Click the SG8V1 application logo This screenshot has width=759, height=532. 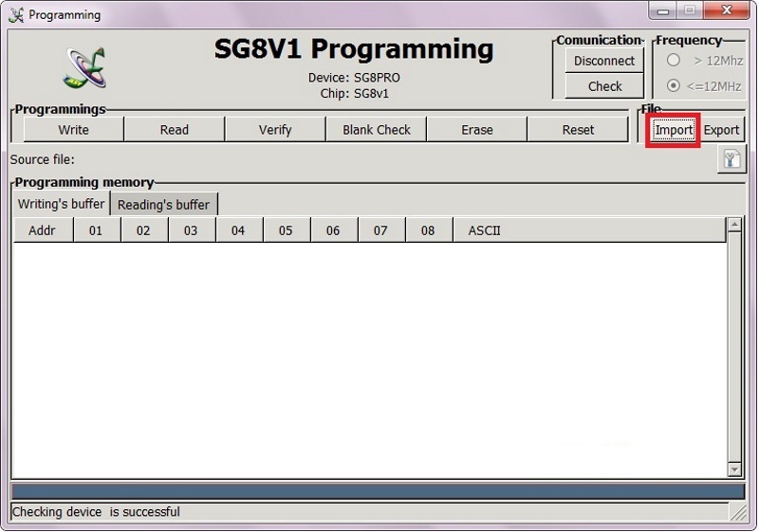tap(84, 68)
